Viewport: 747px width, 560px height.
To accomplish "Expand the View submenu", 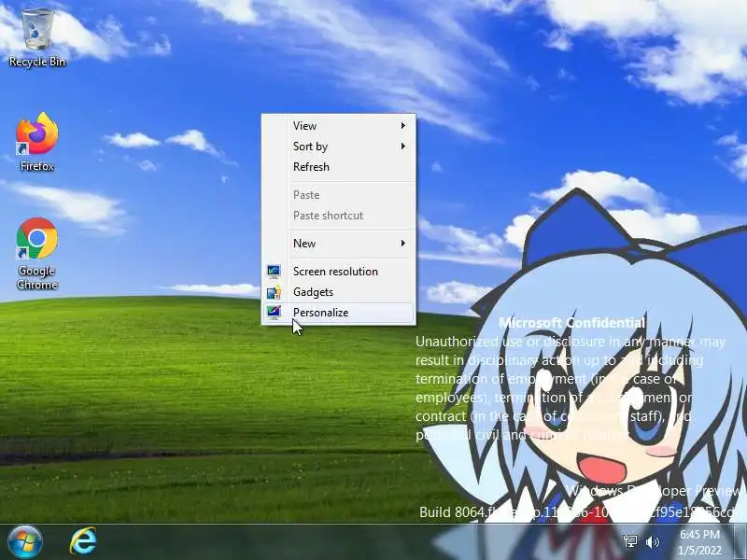I will coord(338,126).
